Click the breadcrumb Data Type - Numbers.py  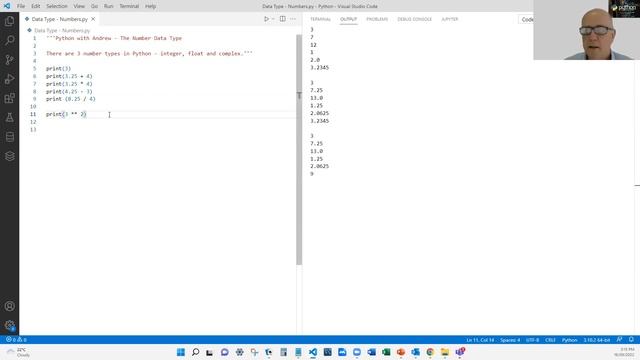62,31
